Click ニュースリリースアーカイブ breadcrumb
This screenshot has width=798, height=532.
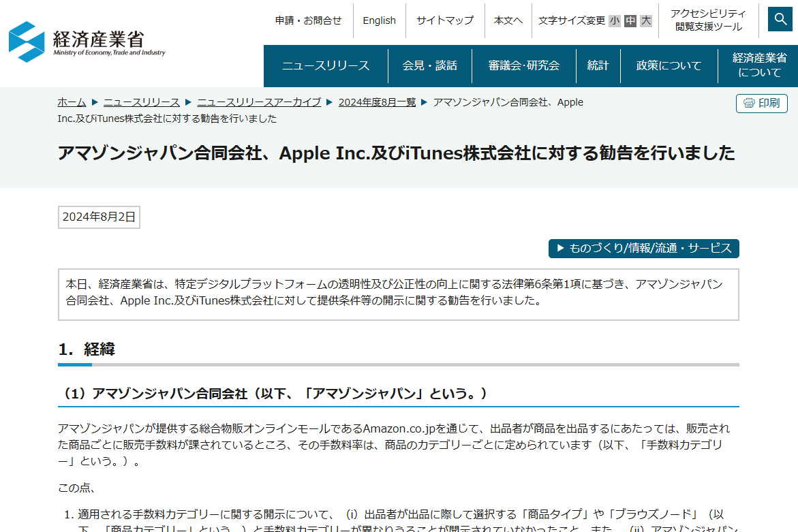pos(259,102)
